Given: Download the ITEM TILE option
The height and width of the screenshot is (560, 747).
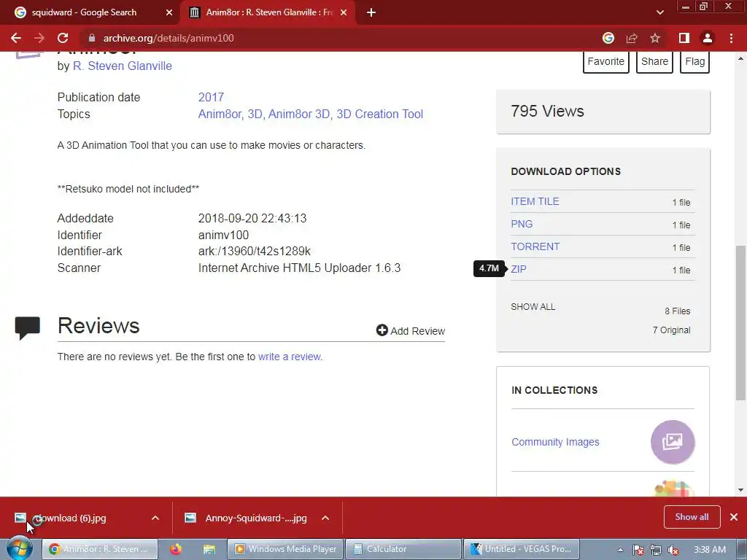Looking at the screenshot, I should tap(535, 201).
